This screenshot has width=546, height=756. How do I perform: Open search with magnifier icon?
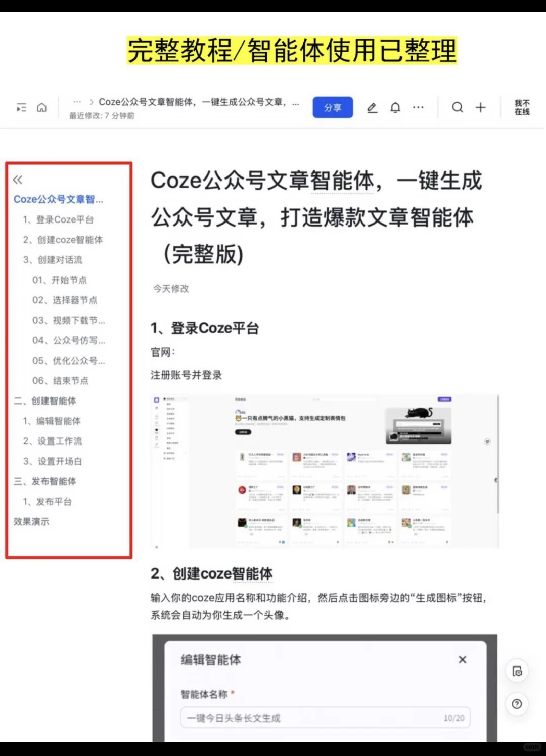coord(458,107)
